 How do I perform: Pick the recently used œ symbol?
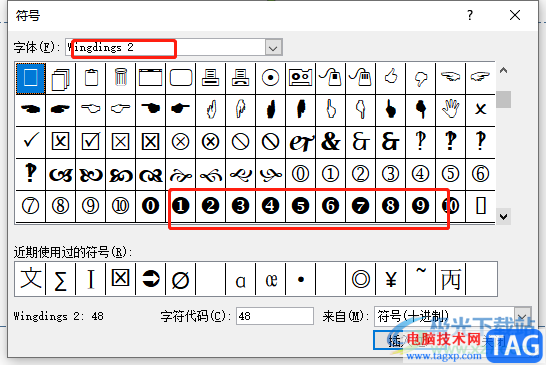(x=271, y=279)
